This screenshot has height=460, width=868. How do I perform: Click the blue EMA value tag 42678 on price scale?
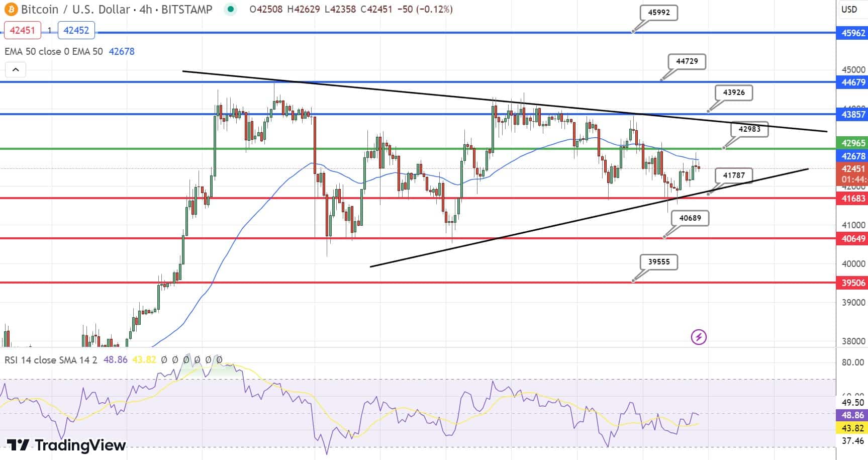point(851,157)
